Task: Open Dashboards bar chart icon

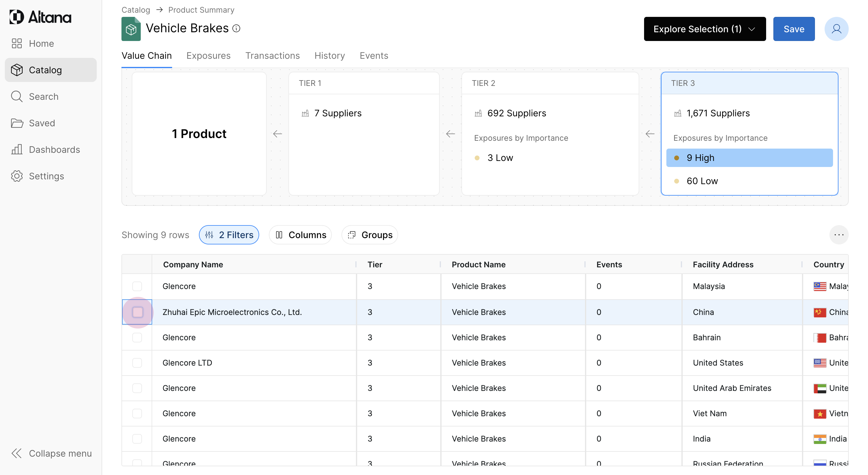Action: coord(17,149)
